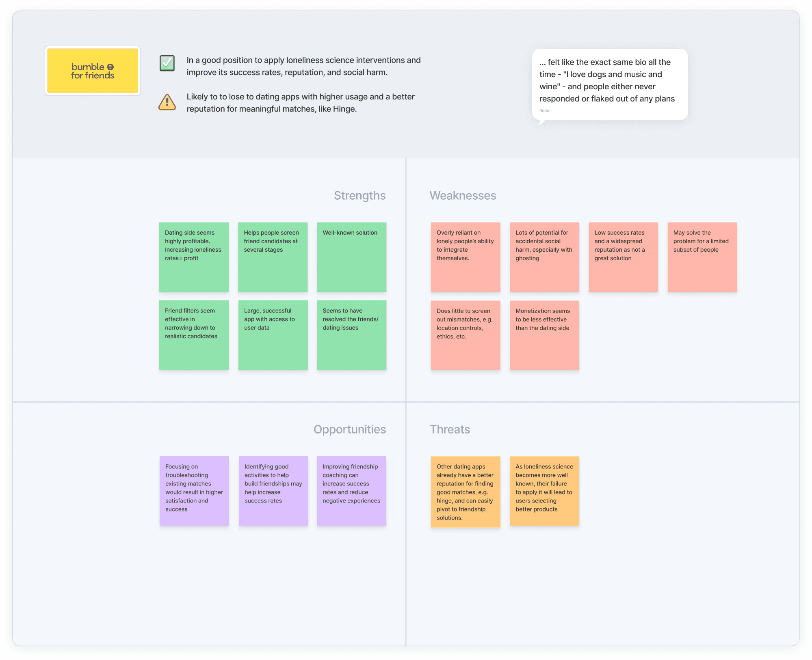Click 'Improving friendship coaching' purple note
812x660 pixels.
(351, 491)
